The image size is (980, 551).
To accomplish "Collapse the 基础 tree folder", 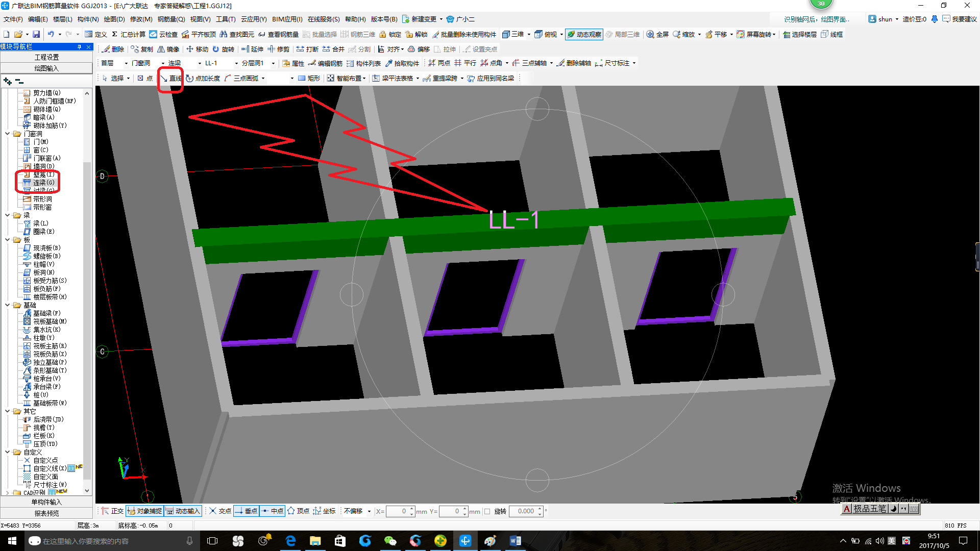I will [x=8, y=305].
